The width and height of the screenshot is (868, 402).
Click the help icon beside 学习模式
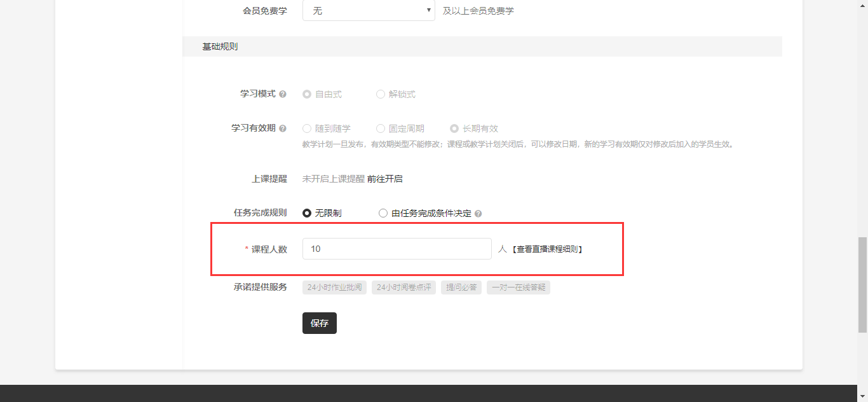283,94
